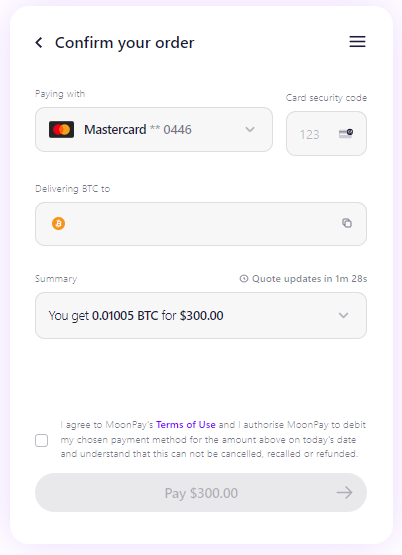This screenshot has width=402, height=555.
Task: Click the arrow on the Pay button
Action: click(344, 492)
